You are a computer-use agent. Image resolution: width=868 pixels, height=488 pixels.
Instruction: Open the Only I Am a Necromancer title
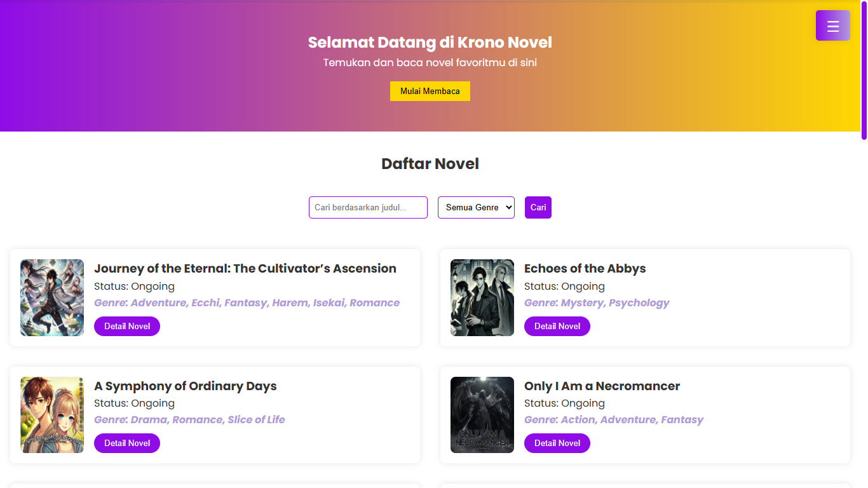click(x=602, y=386)
